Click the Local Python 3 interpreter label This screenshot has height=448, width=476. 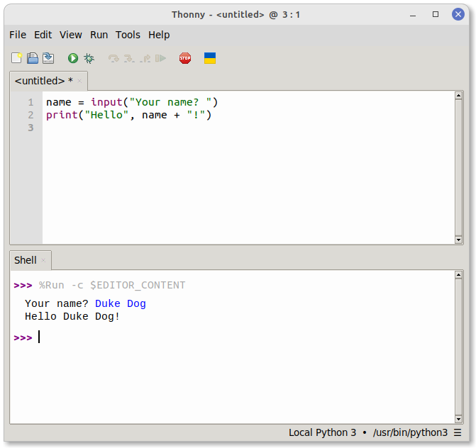click(322, 432)
